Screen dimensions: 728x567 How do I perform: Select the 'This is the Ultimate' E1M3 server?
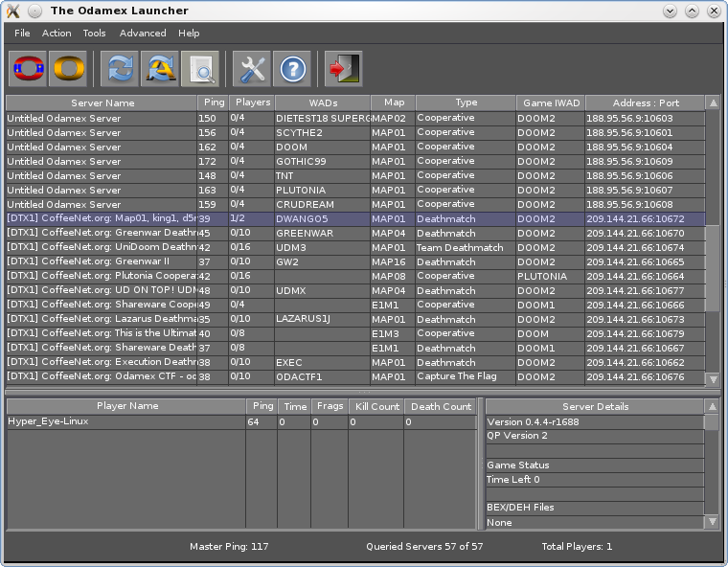click(x=355, y=334)
